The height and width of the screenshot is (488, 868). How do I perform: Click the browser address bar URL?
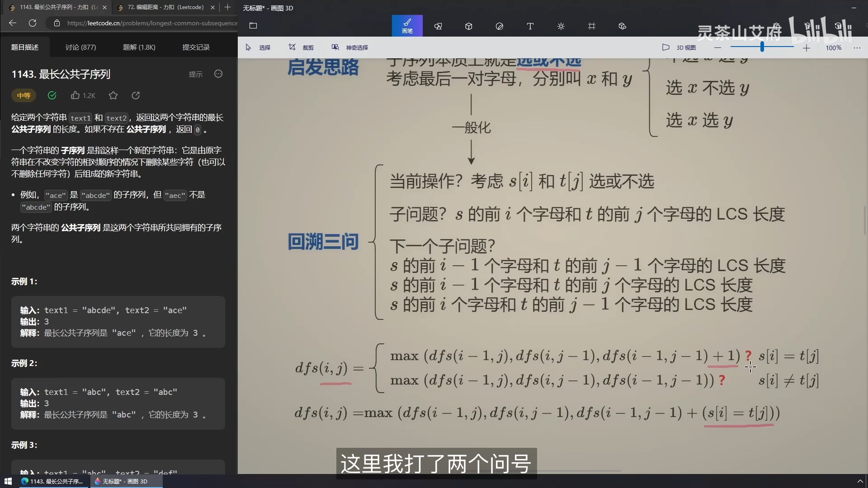coord(152,23)
